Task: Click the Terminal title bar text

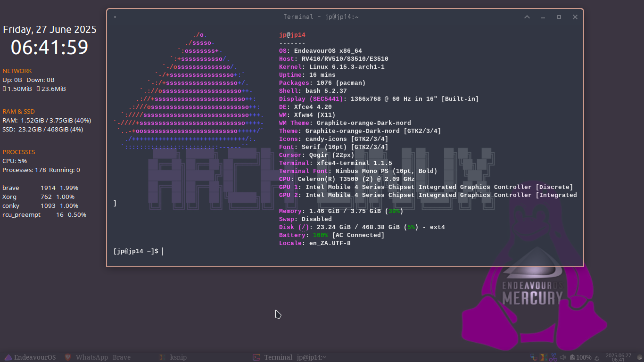Action: 321,17
